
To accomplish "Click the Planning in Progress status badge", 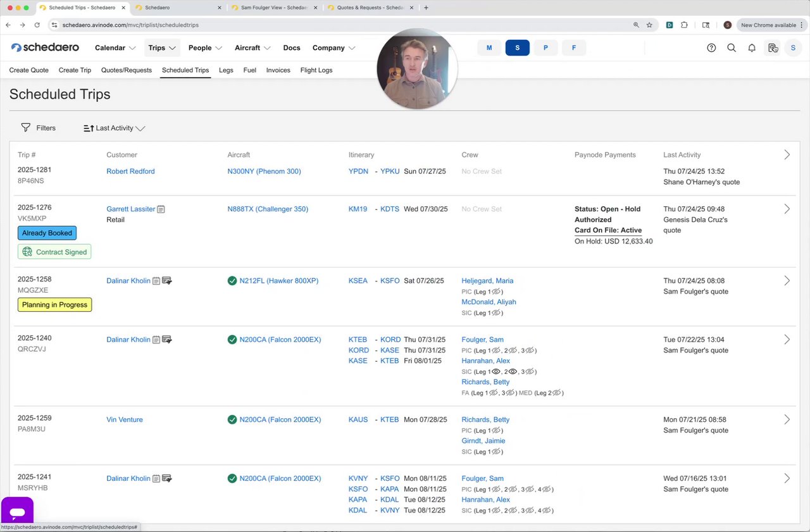I will [54, 305].
